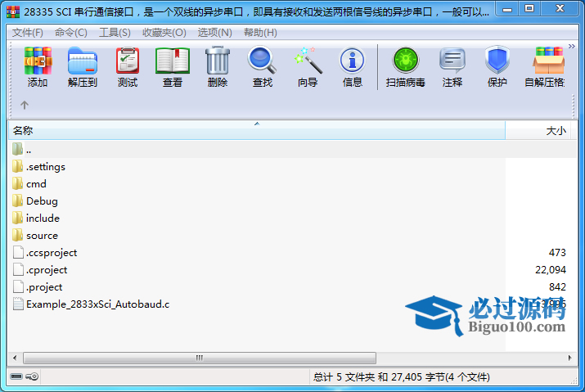
Task: Click the Self-extract (自解压格式) icon
Action: pos(548,61)
